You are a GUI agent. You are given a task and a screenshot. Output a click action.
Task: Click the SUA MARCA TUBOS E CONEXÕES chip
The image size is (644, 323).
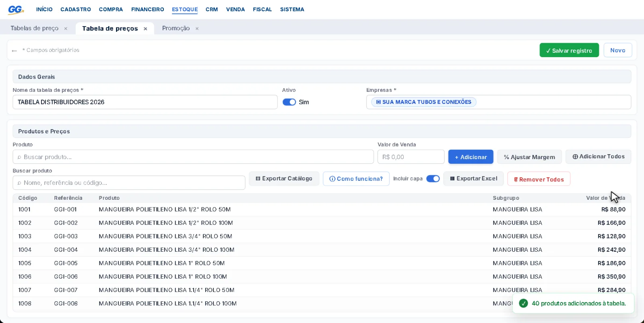click(x=423, y=102)
